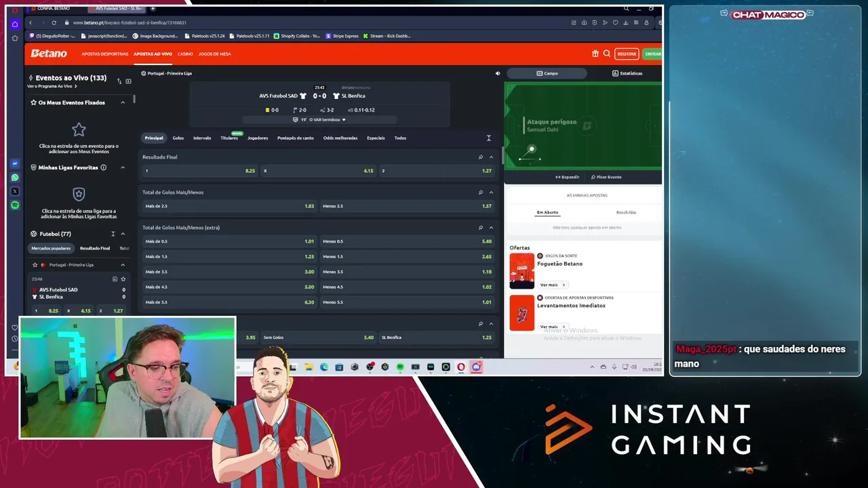This screenshot has height=488, width=868.
Task: Pin the Total de Golos Mais/Menos market
Action: [481, 192]
